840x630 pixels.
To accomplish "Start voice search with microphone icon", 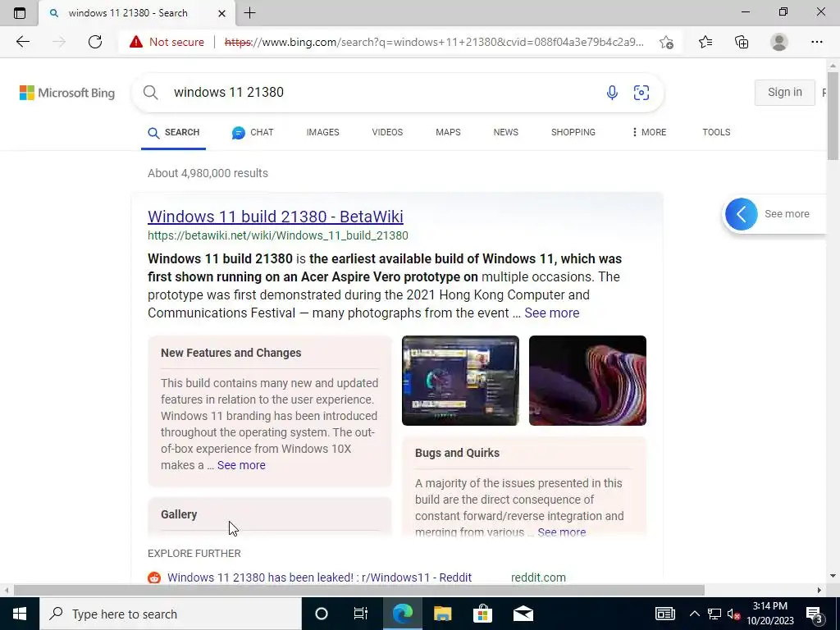I will point(612,92).
